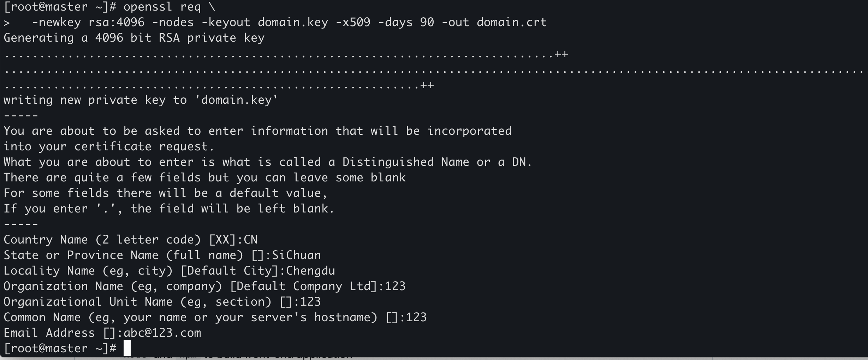Click the "-keyout" option
This screenshot has width=868, height=360.
pyautogui.click(x=226, y=22)
